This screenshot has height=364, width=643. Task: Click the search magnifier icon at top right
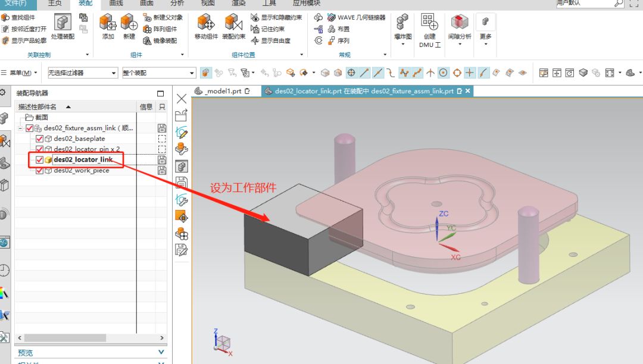(x=619, y=4)
